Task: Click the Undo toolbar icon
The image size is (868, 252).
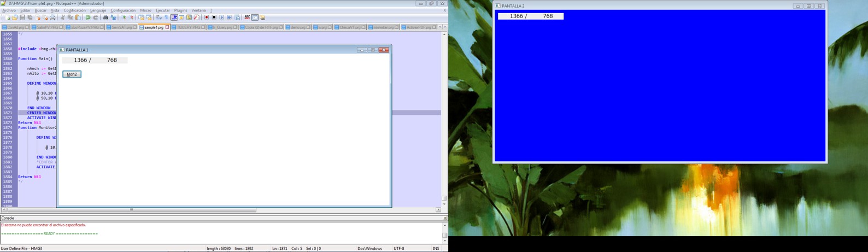Action: pos(87,17)
